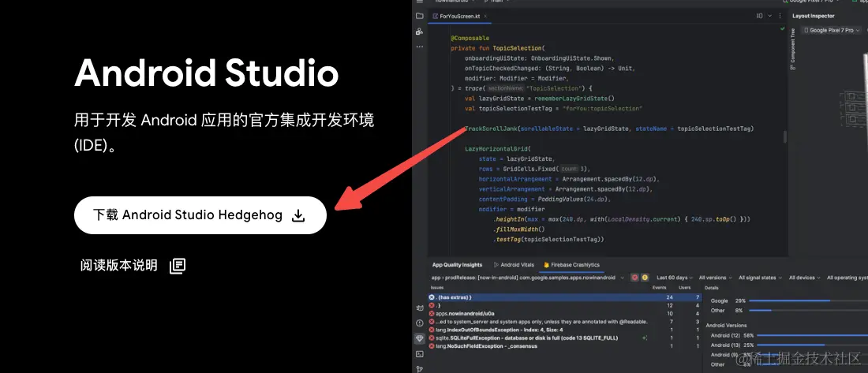Click the Google 29% device bar
Screen dimensions: 868x373
[789, 301]
